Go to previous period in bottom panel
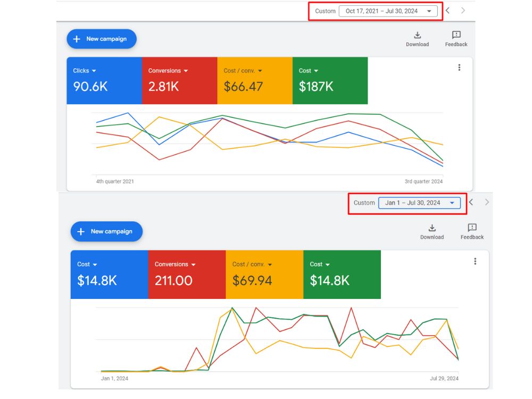 (x=471, y=202)
